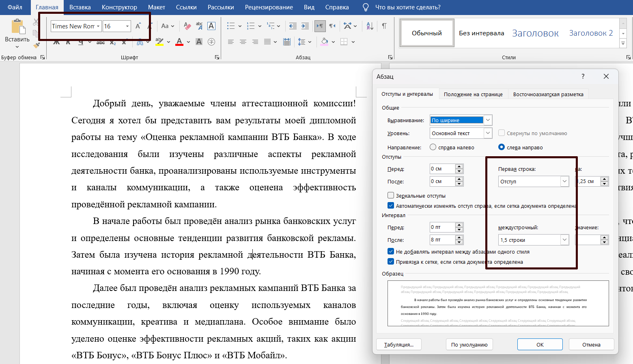Switch to Восточноазиатская разметка tab
The height and width of the screenshot is (364, 633).
click(548, 94)
